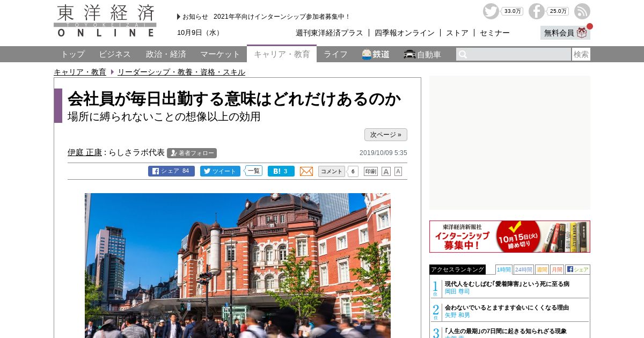The height and width of the screenshot is (338, 644).
Task: Click the Facebook シェア 84 button
Action: click(171, 171)
